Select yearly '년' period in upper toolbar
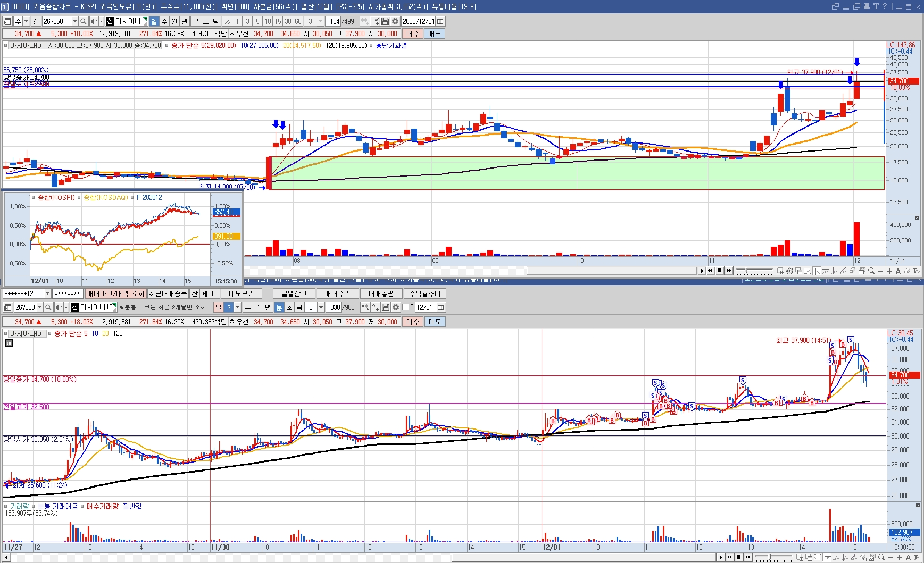 pyautogui.click(x=184, y=21)
